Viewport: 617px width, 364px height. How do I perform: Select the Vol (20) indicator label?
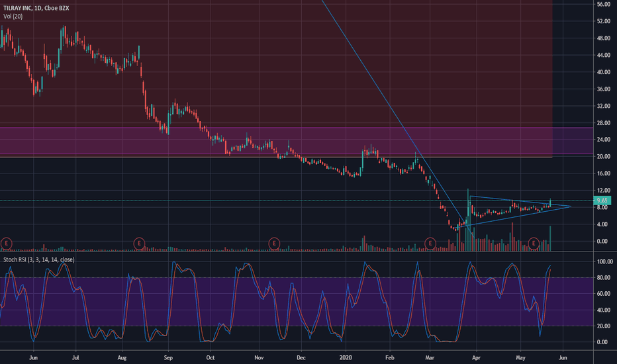(x=13, y=17)
